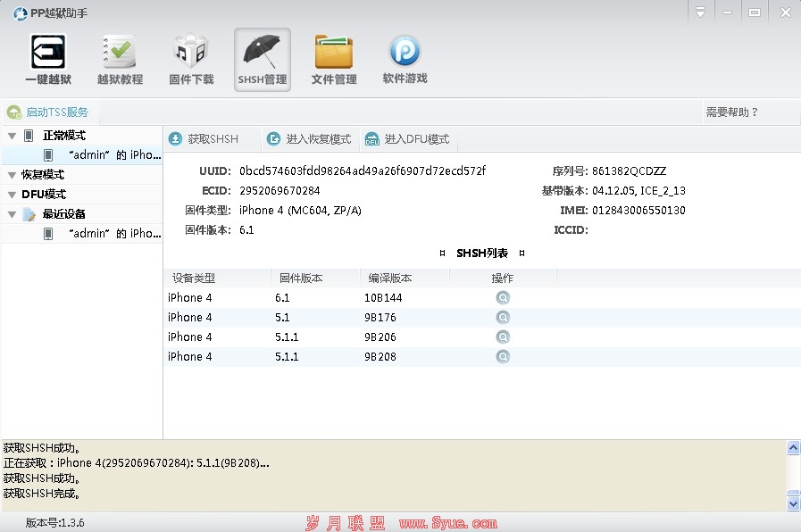Select build number 9B176 cell
801x532 pixels.
pos(380,318)
